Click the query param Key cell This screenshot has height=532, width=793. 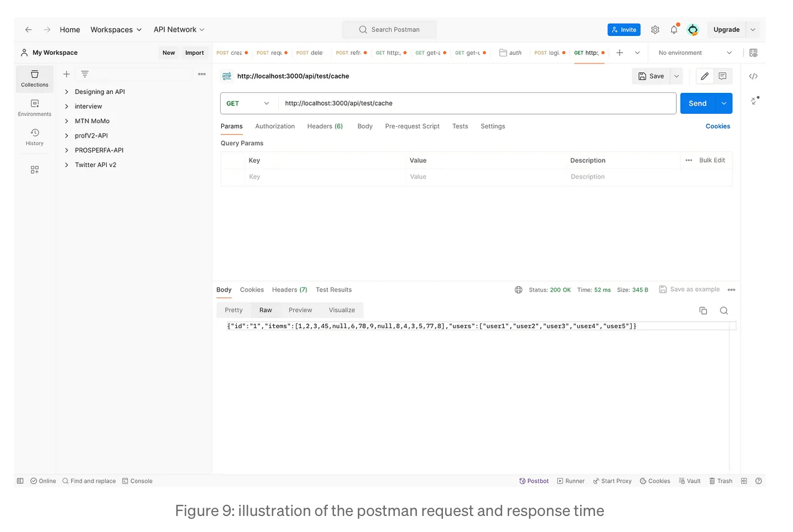pyautogui.click(x=326, y=177)
